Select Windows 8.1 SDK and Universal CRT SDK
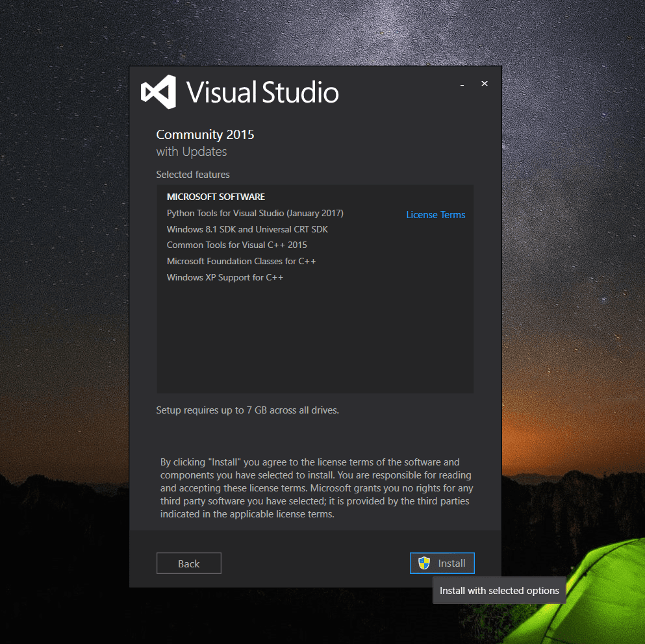The height and width of the screenshot is (644, 645). coord(247,229)
